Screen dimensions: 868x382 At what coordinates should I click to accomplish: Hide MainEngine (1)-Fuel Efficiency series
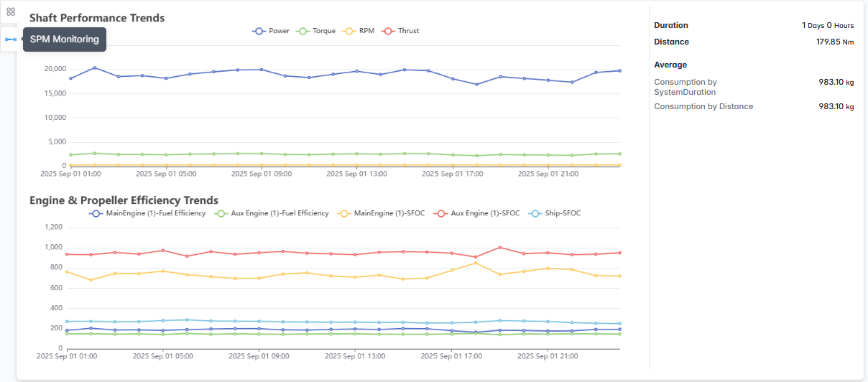coord(147,213)
